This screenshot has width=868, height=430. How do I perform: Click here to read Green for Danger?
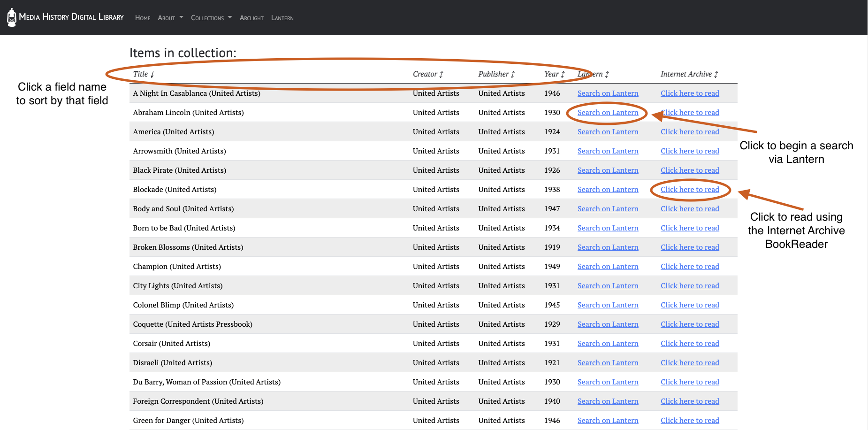click(x=690, y=421)
